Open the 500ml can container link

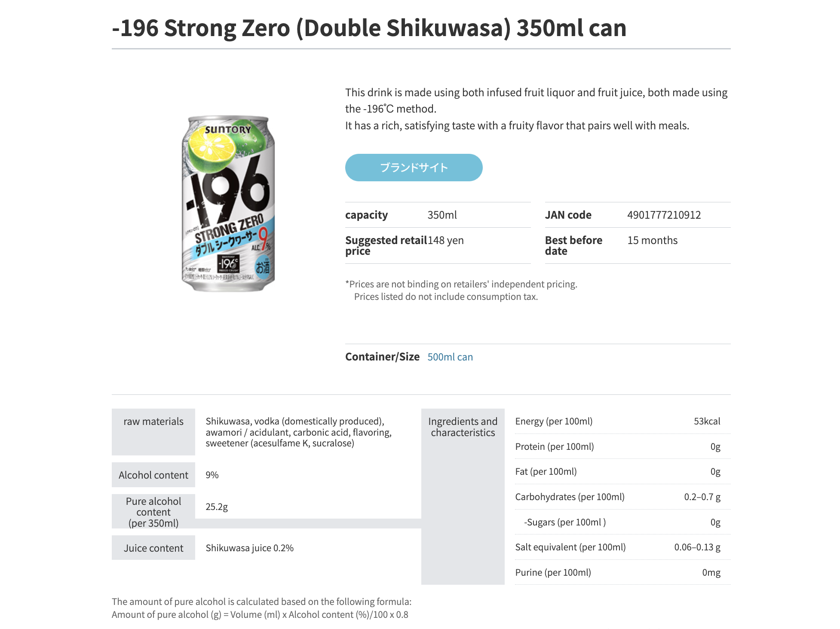450,357
